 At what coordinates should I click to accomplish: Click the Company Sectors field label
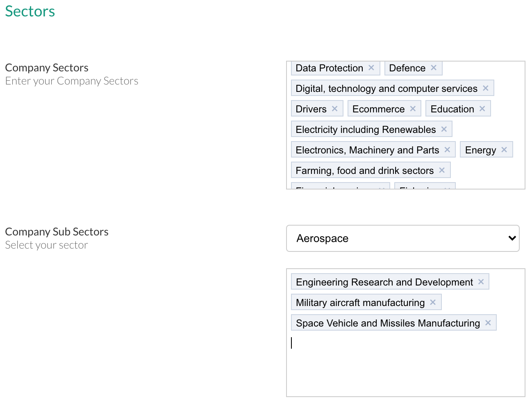(47, 68)
